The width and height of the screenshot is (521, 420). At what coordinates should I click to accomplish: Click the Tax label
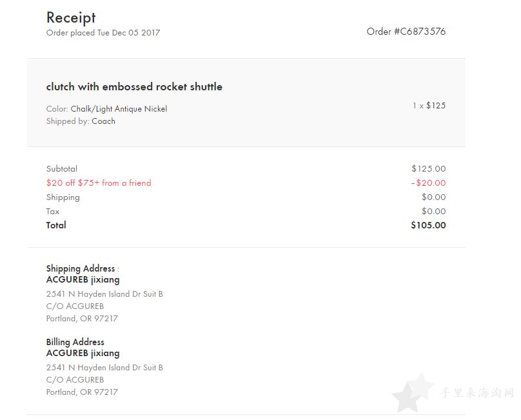tap(53, 212)
